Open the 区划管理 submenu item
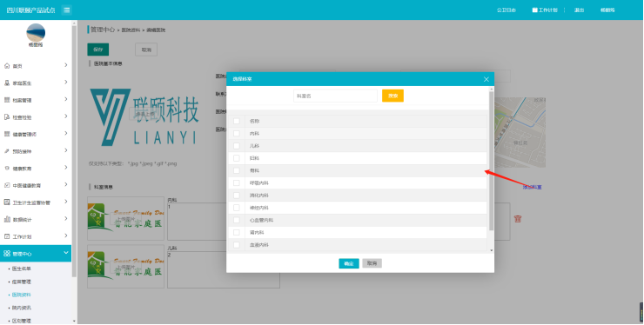 22,321
